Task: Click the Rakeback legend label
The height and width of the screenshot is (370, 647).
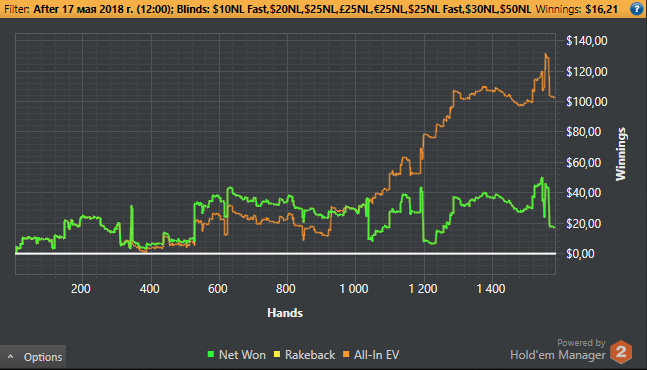Action: (310, 355)
